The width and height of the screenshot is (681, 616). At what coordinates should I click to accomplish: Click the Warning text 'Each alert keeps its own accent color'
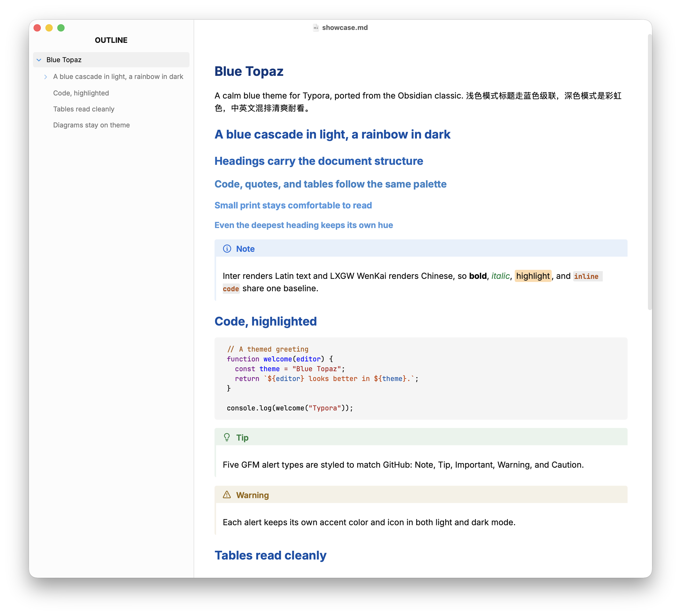369,522
